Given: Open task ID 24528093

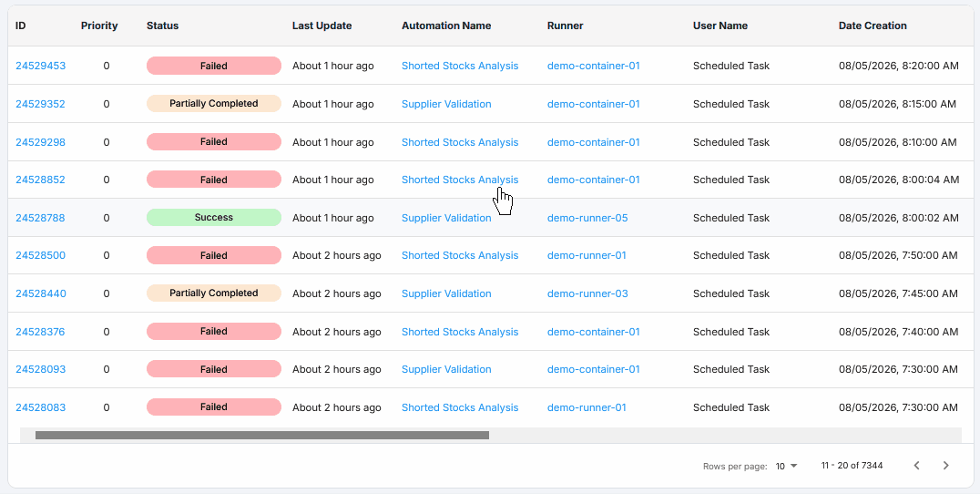Looking at the screenshot, I should pyautogui.click(x=41, y=369).
